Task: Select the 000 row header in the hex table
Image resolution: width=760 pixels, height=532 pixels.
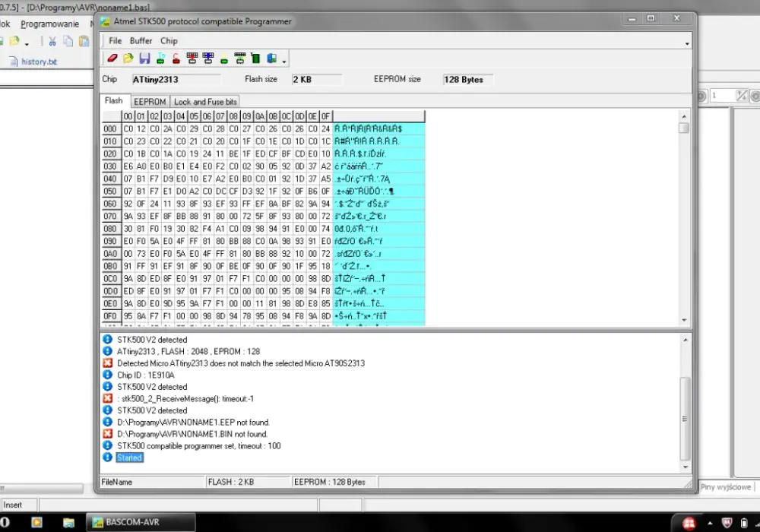Action: point(111,128)
